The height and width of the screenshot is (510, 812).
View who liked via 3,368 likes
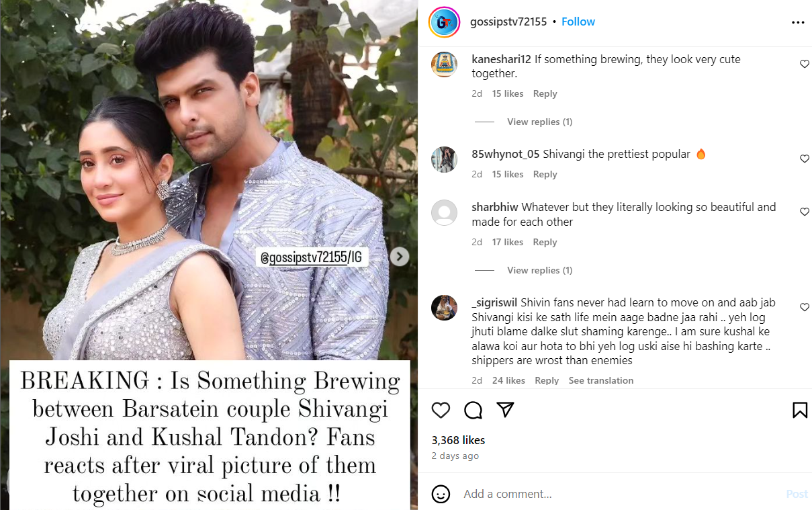[x=458, y=440]
